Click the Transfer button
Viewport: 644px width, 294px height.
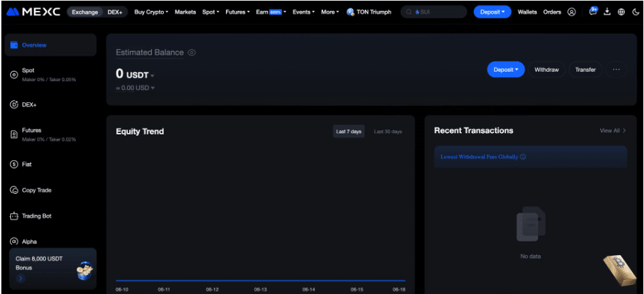585,70
